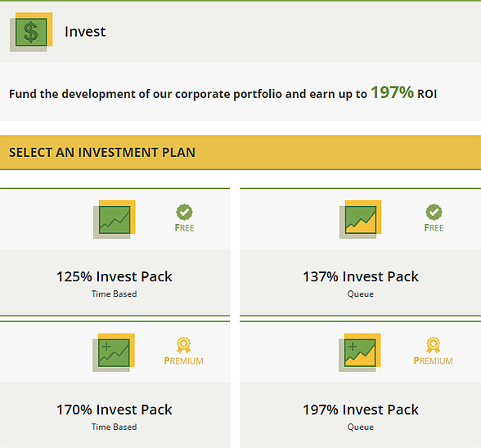
Task: Click Time Based label under 170% pack
Action: click(115, 427)
